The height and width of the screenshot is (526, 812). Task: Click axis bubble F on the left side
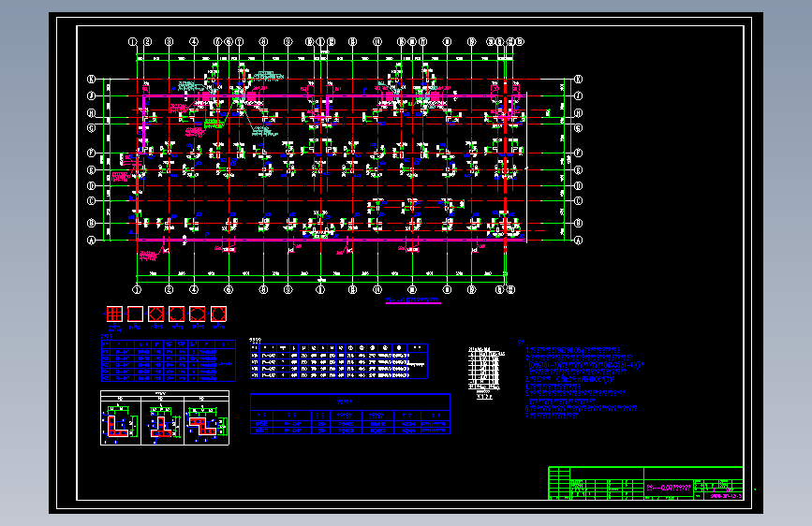point(91,153)
